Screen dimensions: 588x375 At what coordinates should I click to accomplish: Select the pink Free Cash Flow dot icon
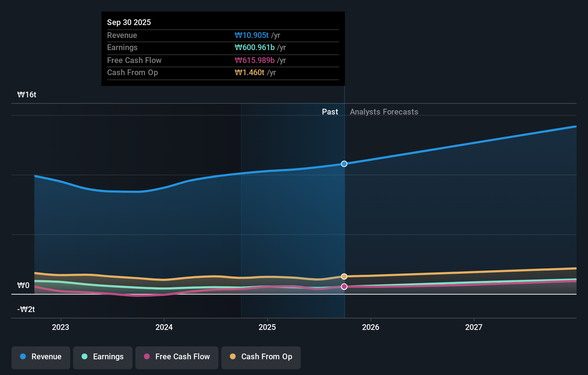click(147, 356)
